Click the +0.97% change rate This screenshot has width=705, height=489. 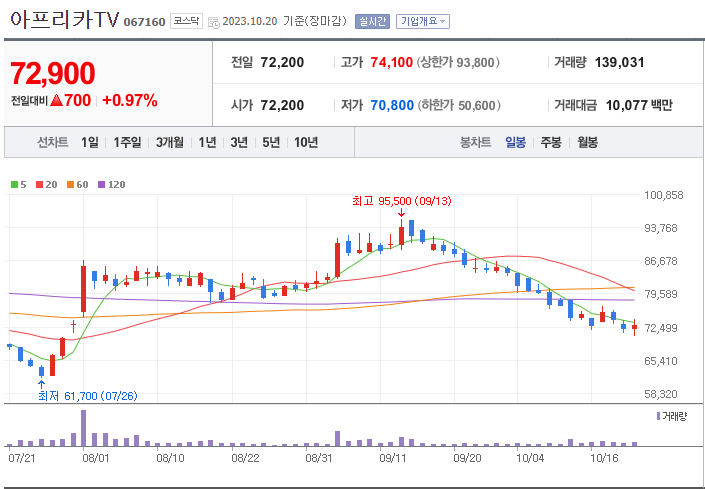(130, 100)
